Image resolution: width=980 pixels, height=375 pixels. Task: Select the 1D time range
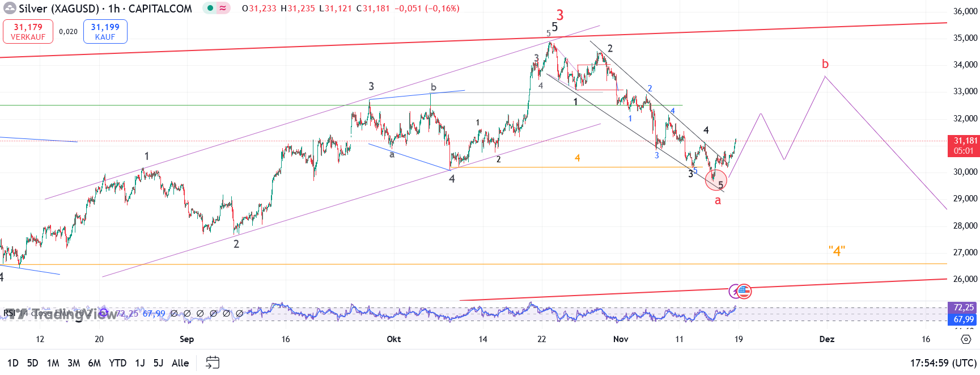pos(12,363)
